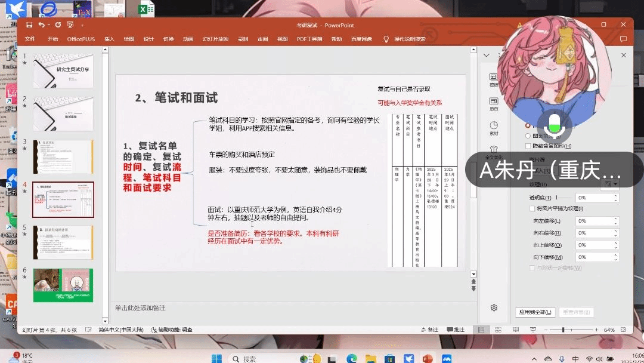Screen dimensions: 644x363
Task: Click 简体中文(中国大陆) language indicator
Action: 121,330
